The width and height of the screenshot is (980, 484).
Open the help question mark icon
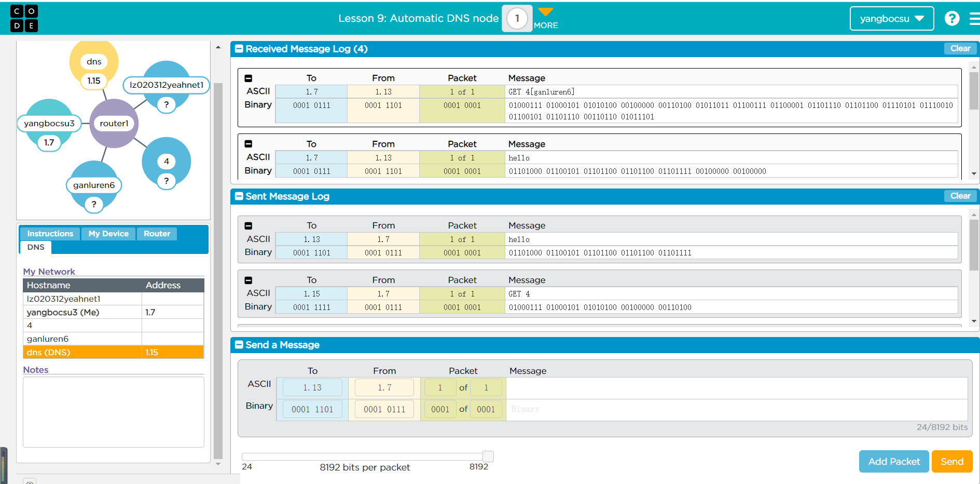tap(952, 19)
